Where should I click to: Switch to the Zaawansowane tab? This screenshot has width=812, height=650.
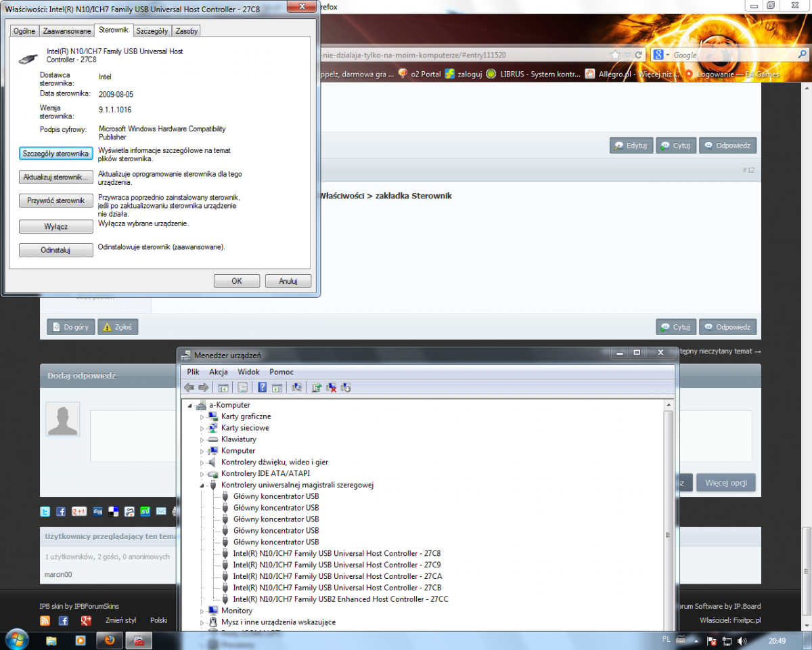(x=66, y=31)
